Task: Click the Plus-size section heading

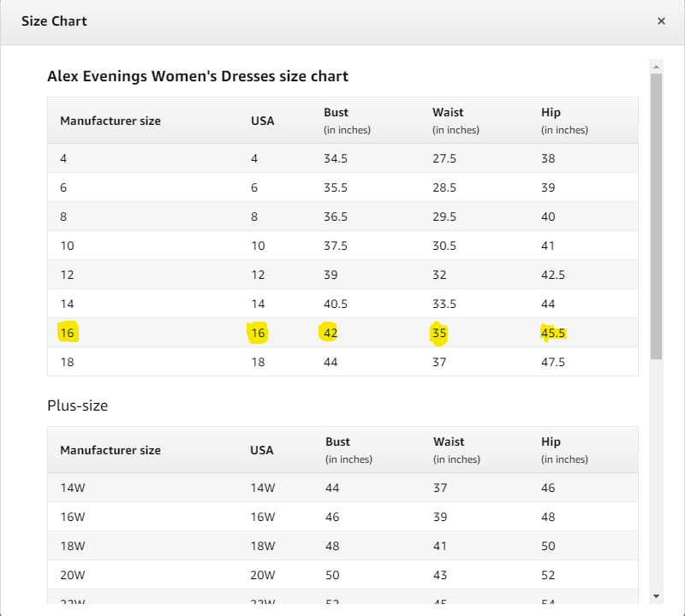Action: pyautogui.click(x=77, y=406)
